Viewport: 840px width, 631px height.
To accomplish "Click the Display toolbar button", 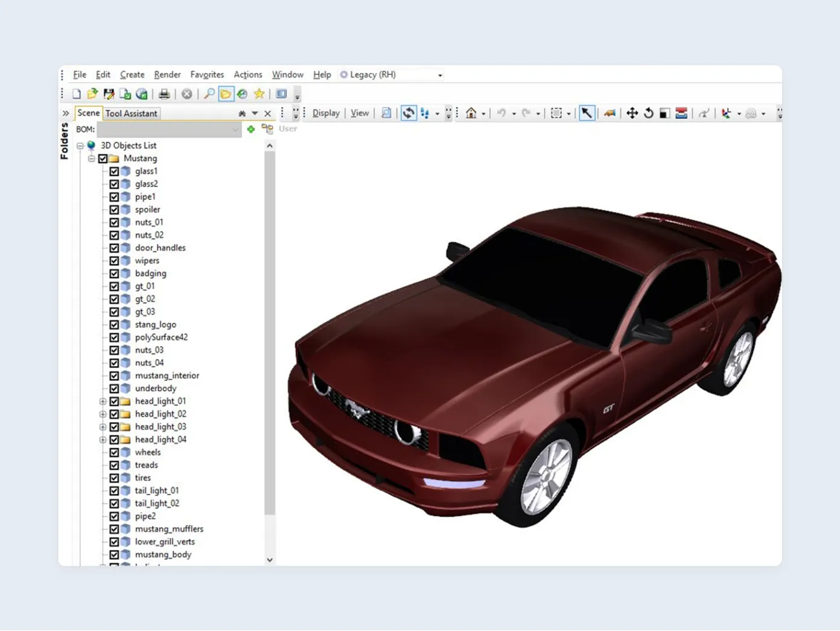I will [326, 113].
